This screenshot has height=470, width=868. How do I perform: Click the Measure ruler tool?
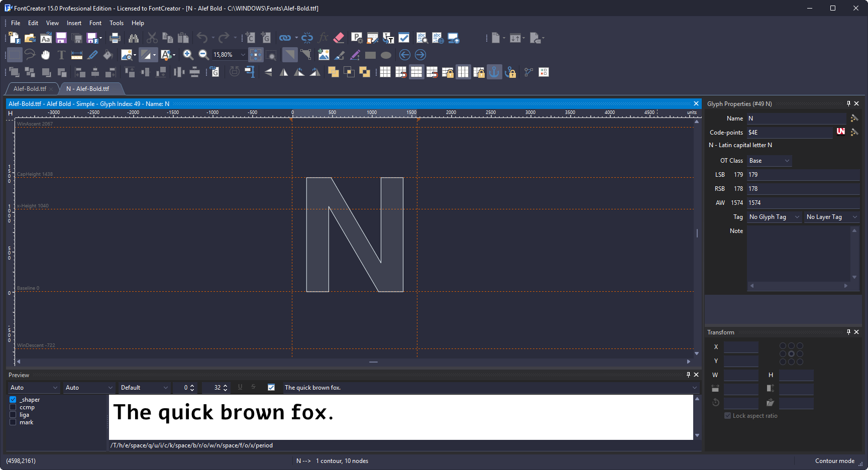click(x=77, y=55)
